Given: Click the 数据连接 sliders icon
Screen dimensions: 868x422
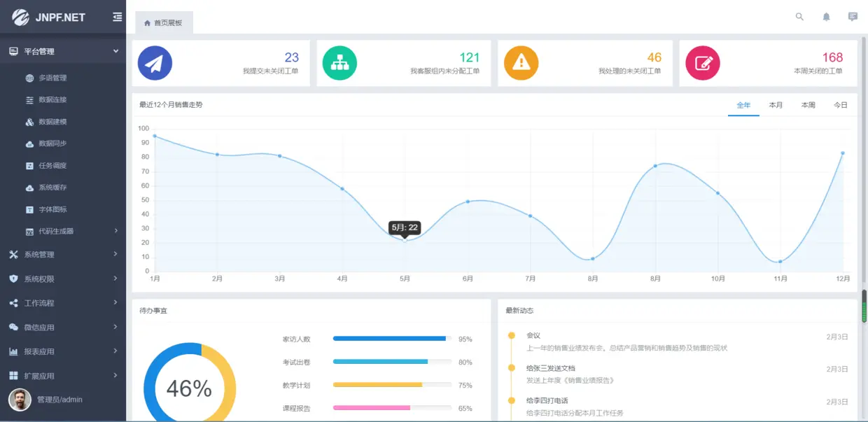Looking at the screenshot, I should 29,100.
